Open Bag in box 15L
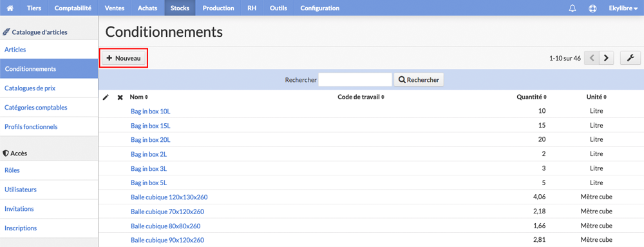This screenshot has width=644, height=247. [150, 125]
